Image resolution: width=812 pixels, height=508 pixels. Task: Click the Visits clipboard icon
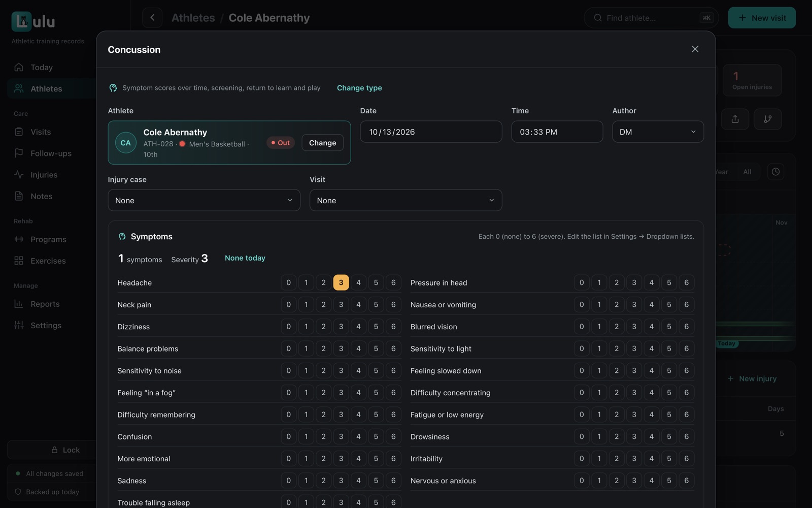pos(19,132)
